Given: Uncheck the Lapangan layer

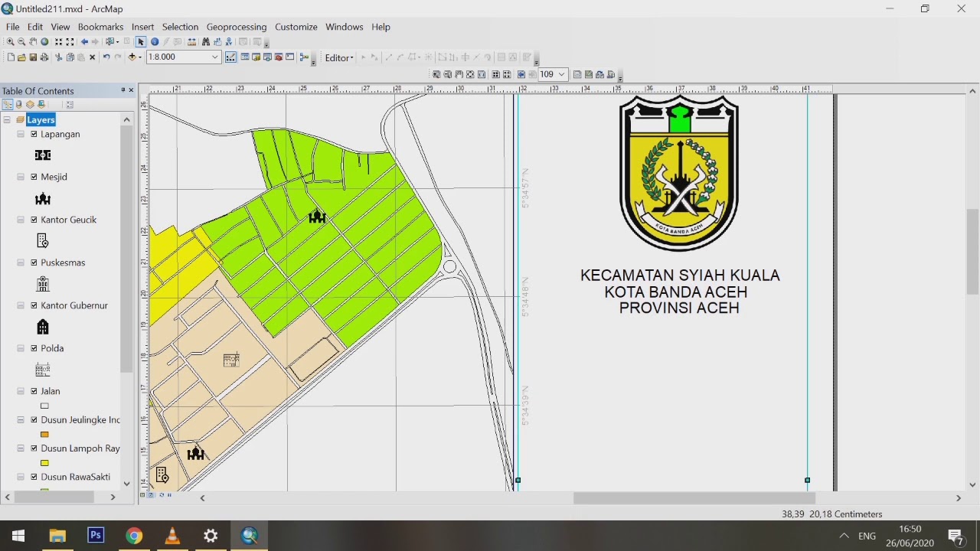Looking at the screenshot, I should [x=34, y=134].
